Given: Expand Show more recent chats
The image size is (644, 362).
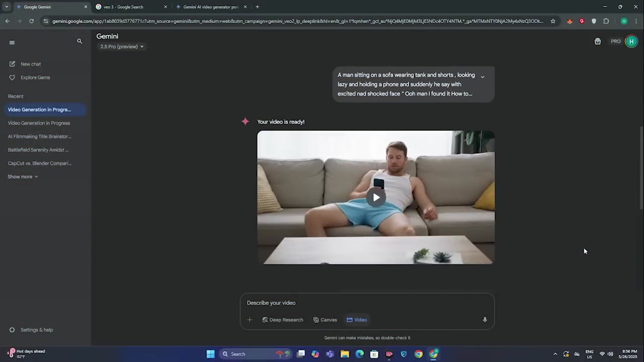Looking at the screenshot, I should tap(23, 177).
